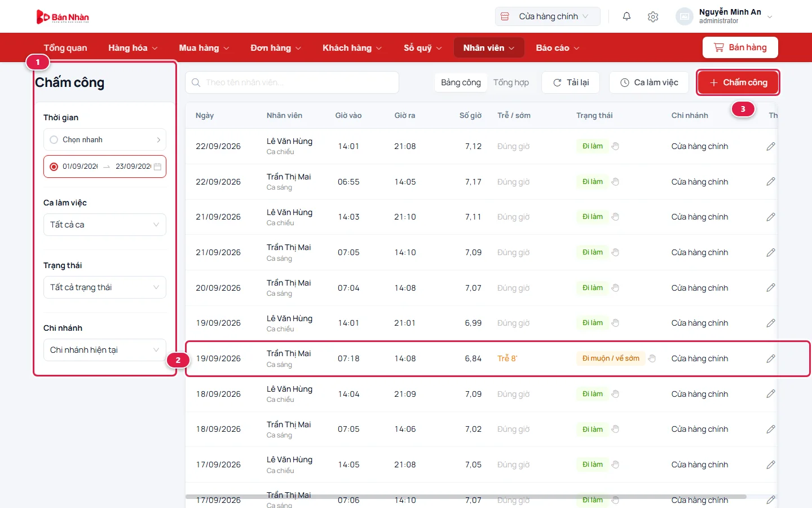The height and width of the screenshot is (508, 812).
Task: Open the Nhân viên menu
Action: (x=489, y=48)
